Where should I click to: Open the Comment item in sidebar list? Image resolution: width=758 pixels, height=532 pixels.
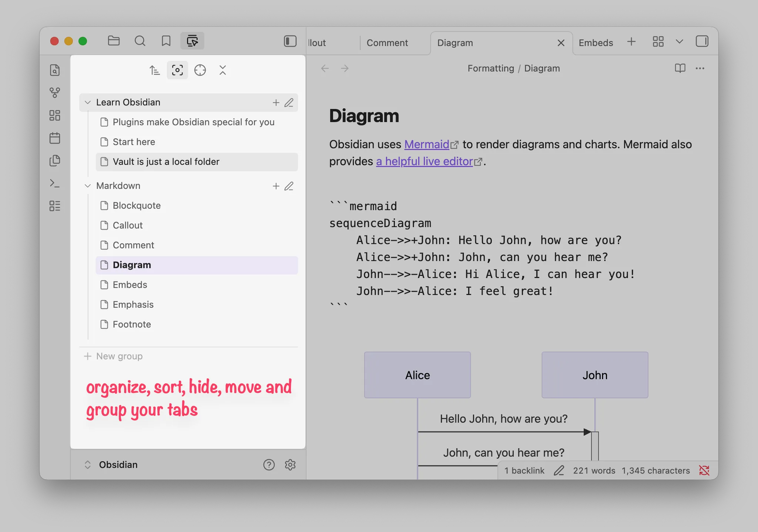point(197,245)
